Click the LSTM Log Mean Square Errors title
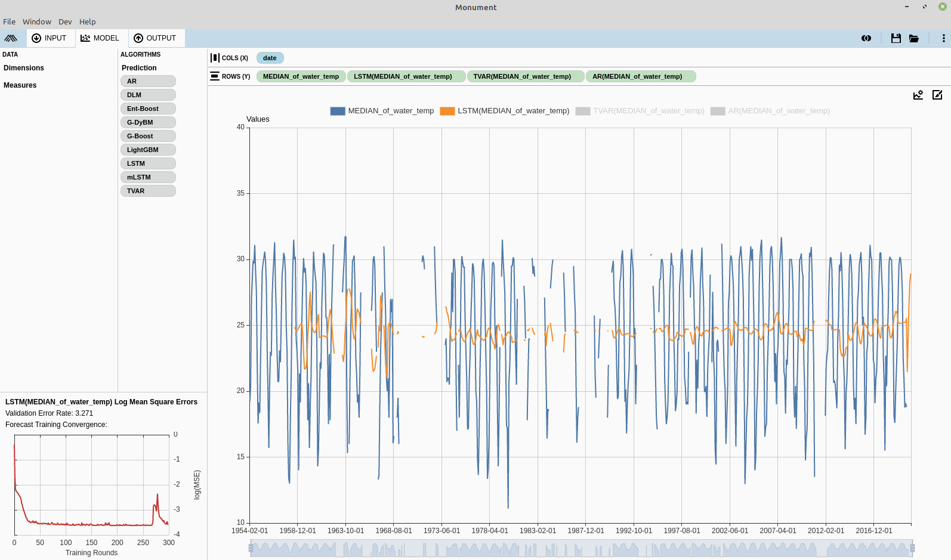Screen dimensions: 951x560 pos(101,402)
